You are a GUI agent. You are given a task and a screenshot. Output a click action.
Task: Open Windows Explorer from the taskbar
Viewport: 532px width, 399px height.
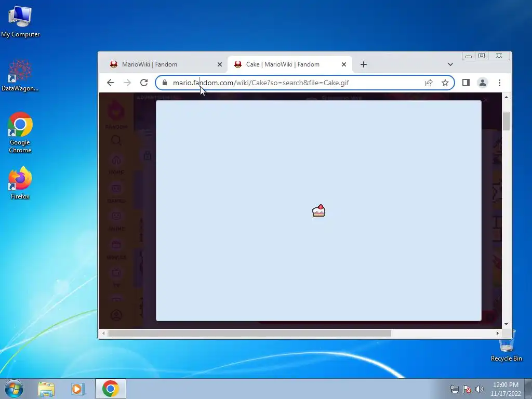click(x=46, y=389)
